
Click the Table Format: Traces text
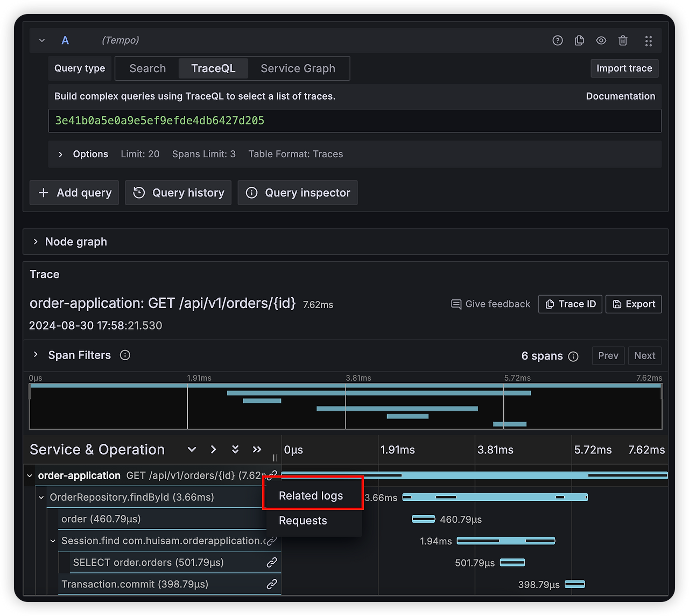click(296, 154)
